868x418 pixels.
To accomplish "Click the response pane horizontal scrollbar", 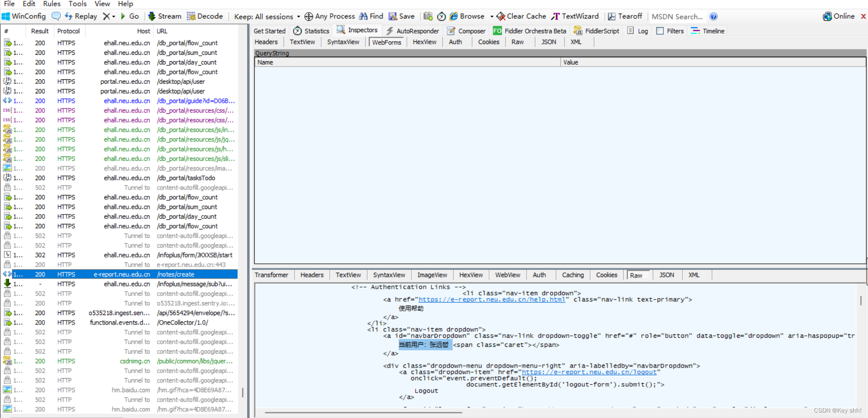I will click(363, 413).
